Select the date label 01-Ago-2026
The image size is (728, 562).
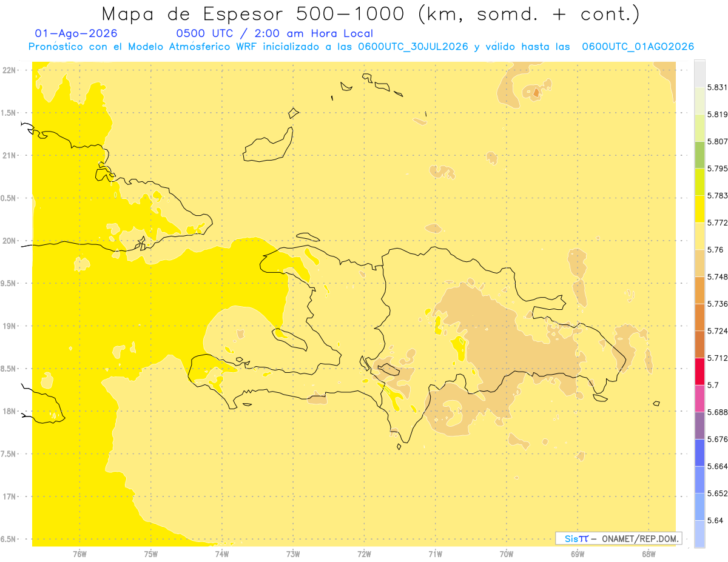[76, 34]
